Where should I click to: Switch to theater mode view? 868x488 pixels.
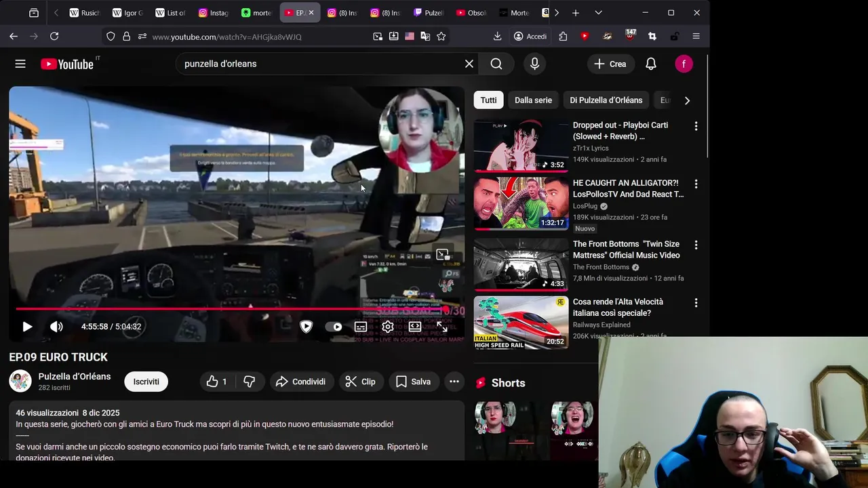point(415,327)
